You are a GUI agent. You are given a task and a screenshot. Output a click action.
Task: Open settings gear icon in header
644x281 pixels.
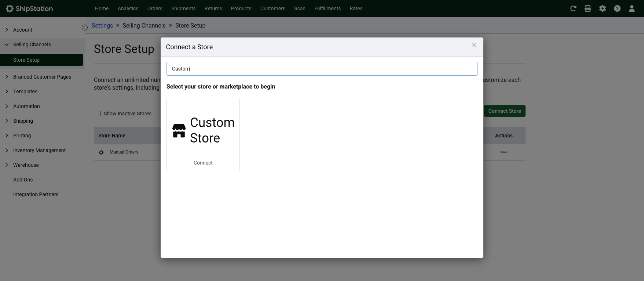point(603,8)
